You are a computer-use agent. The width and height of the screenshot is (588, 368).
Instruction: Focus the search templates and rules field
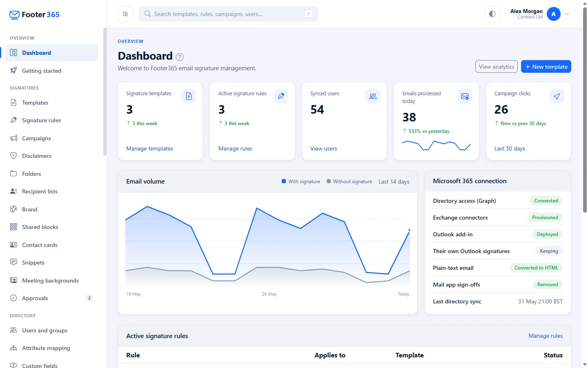coord(229,14)
